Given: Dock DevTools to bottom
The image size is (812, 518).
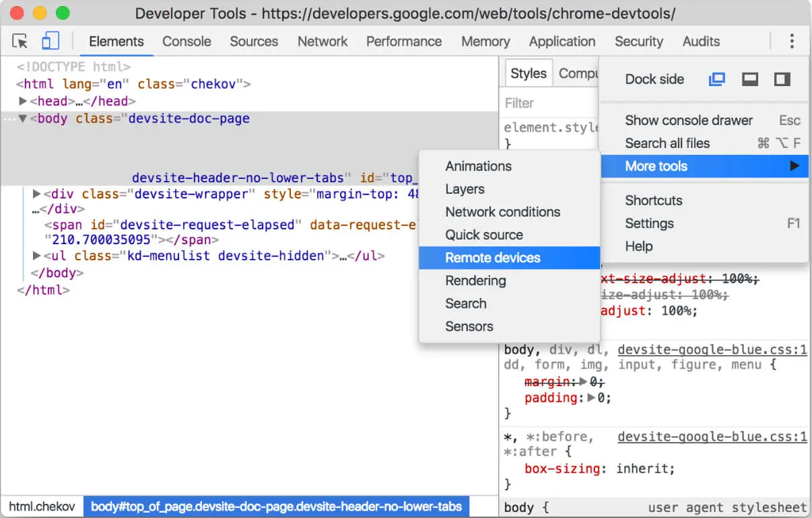Looking at the screenshot, I should (x=750, y=79).
